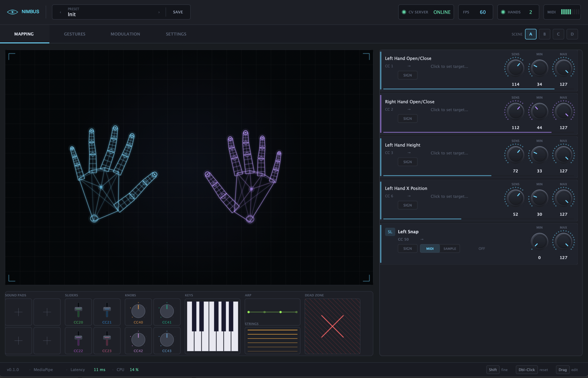Click the FPS 60 readout
588x378 pixels.
point(475,12)
